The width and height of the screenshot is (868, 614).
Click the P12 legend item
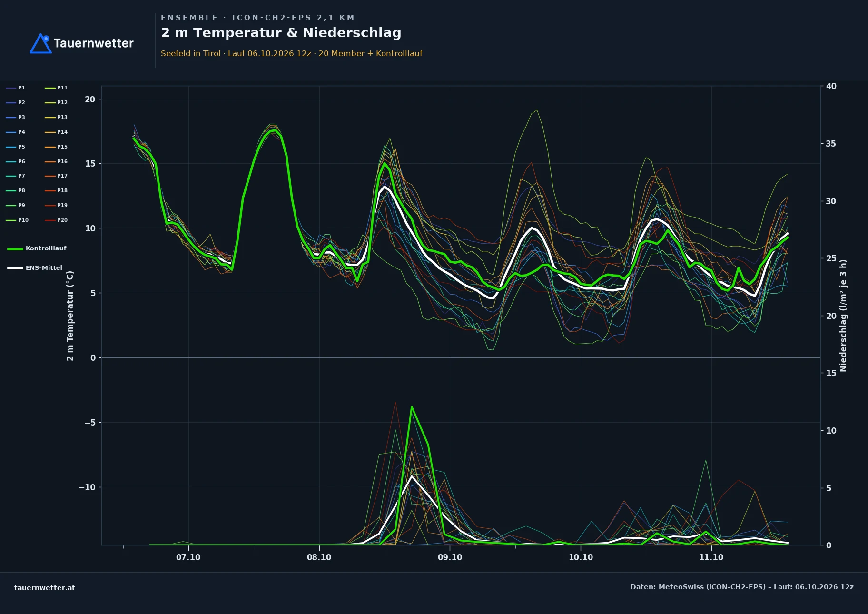click(56, 102)
